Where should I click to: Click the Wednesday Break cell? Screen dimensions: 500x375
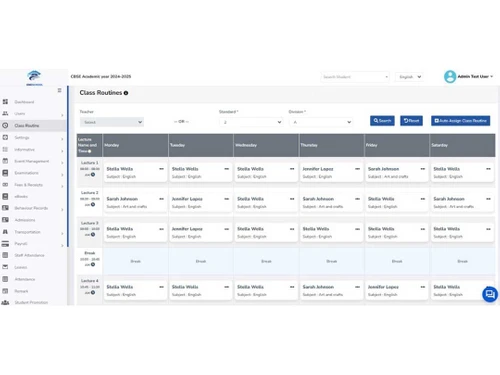coord(266,261)
